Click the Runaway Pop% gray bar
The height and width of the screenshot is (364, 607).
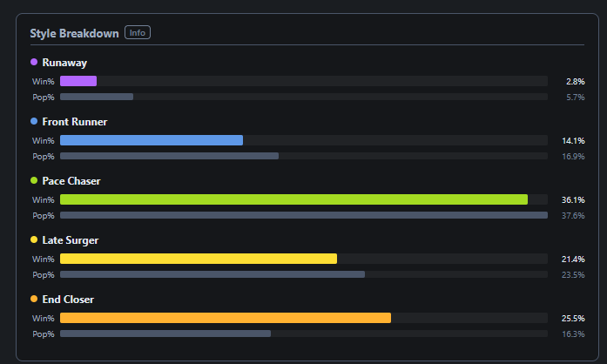(x=97, y=97)
